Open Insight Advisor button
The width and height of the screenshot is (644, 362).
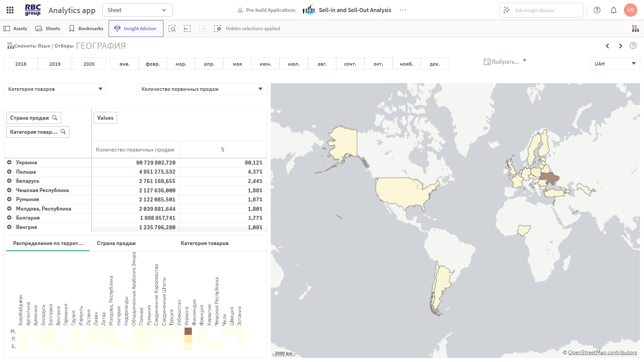coord(136,28)
